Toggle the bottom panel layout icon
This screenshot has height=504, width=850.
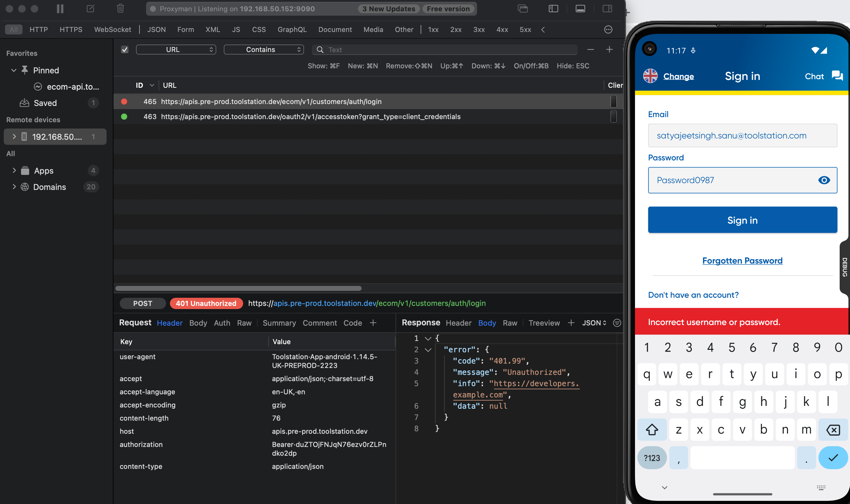tap(580, 9)
